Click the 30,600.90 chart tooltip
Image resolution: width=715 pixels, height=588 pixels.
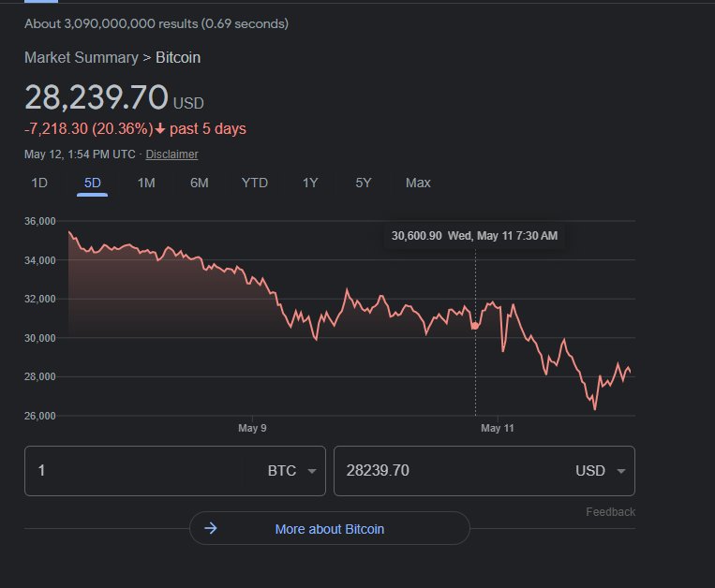[474, 236]
